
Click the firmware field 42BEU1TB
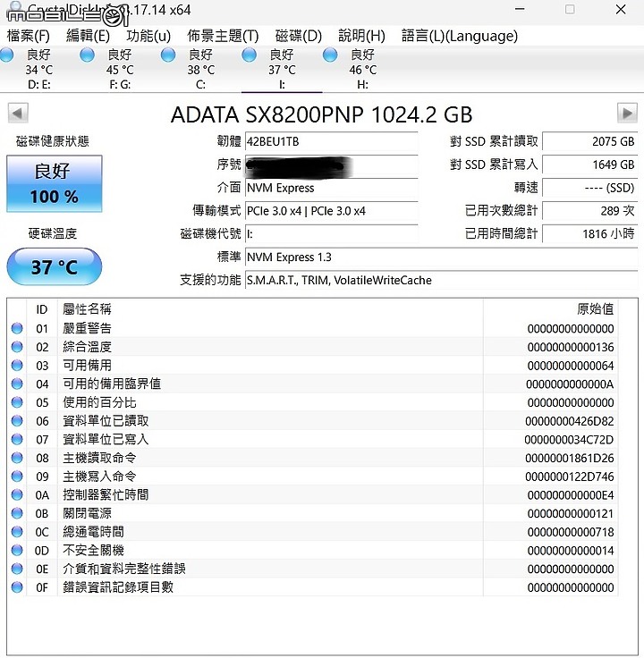(x=331, y=141)
